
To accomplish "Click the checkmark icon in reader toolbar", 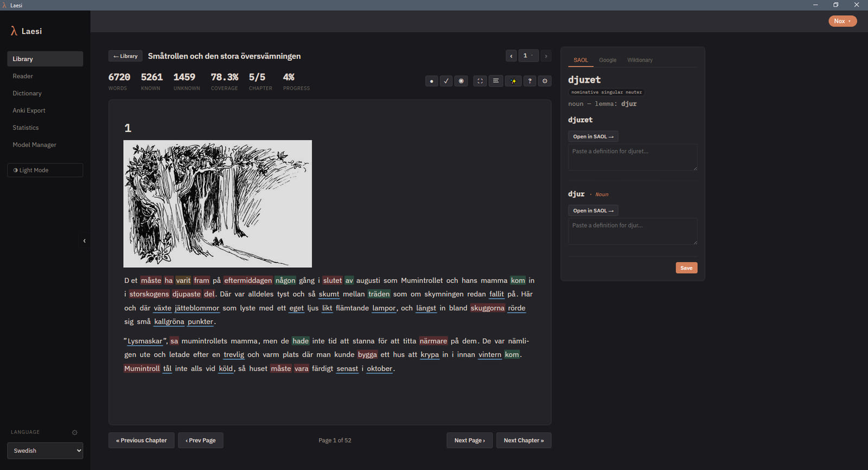I will [446, 81].
